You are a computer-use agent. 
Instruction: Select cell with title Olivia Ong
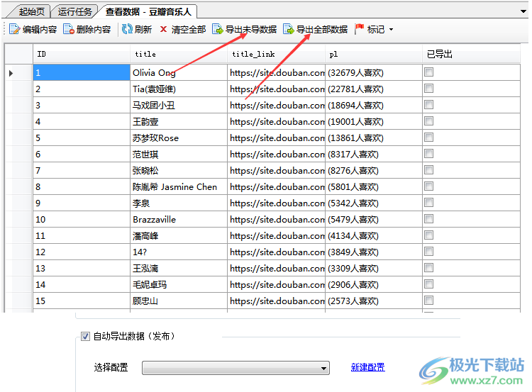[x=179, y=72]
